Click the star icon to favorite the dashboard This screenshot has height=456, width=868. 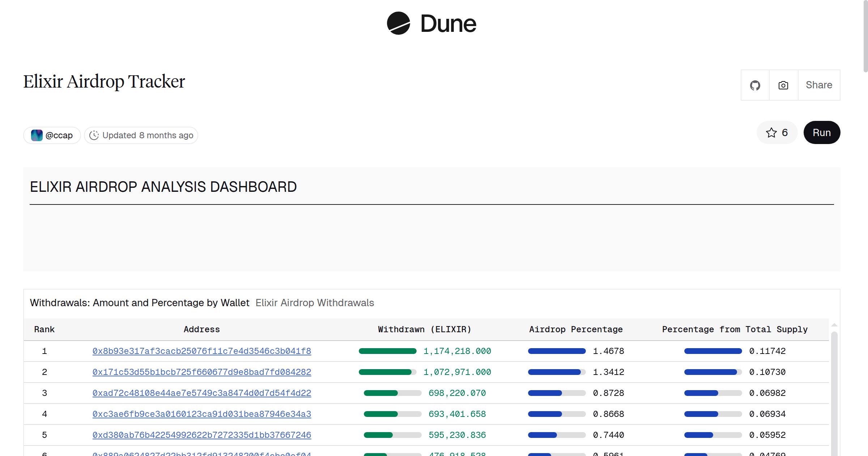(771, 132)
